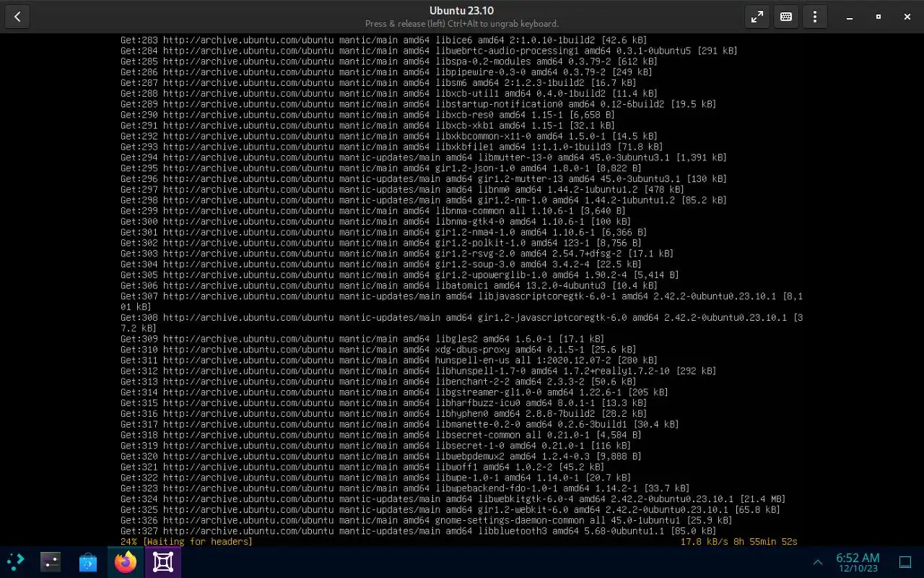Switch to the Boxes app in the taskbar
924x578 pixels.
pos(163,562)
